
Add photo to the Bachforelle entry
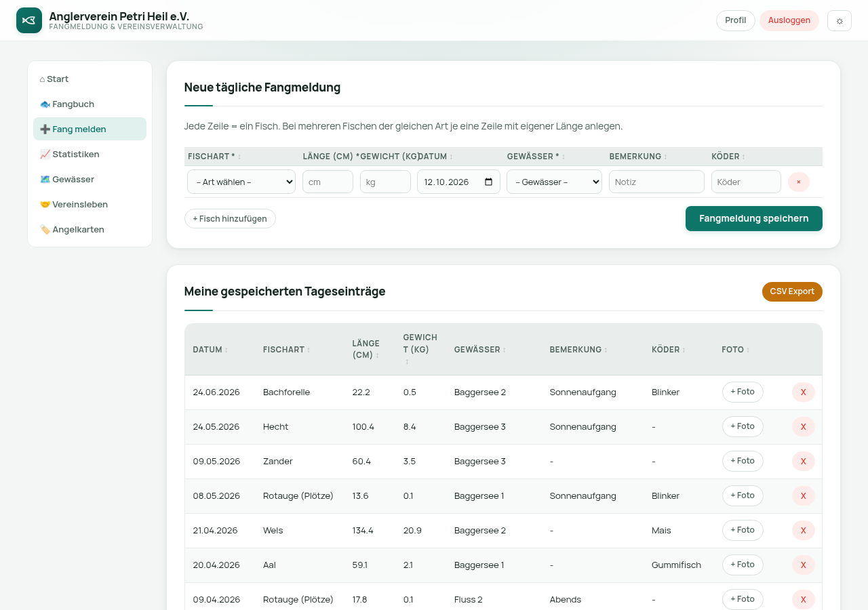(x=743, y=392)
